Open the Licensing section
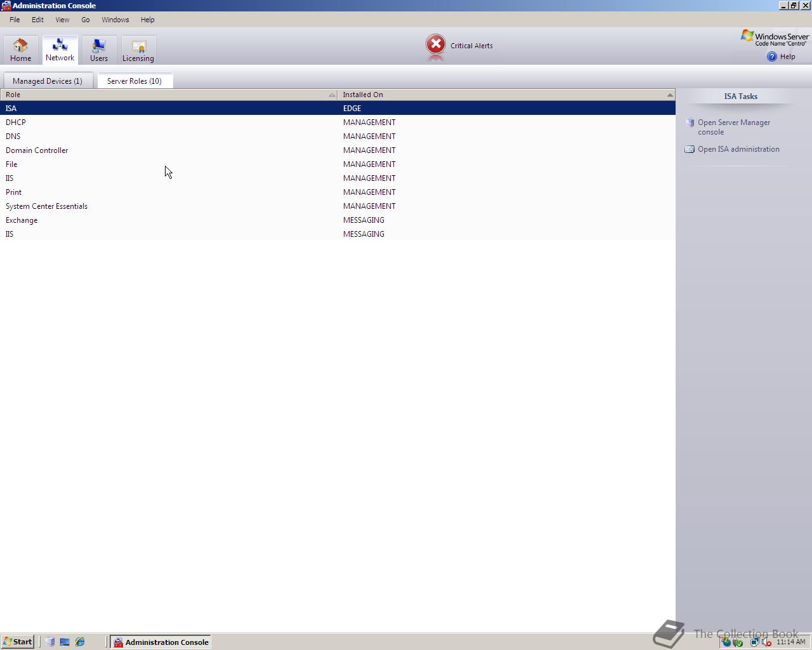The height and width of the screenshot is (650, 812). pyautogui.click(x=138, y=50)
